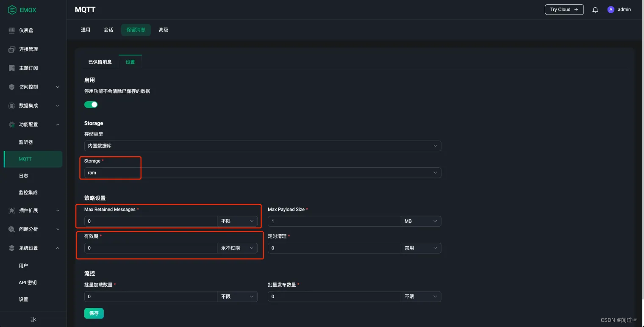This screenshot has width=644, height=327.
Task: Click the admin username label
Action: (624, 9)
